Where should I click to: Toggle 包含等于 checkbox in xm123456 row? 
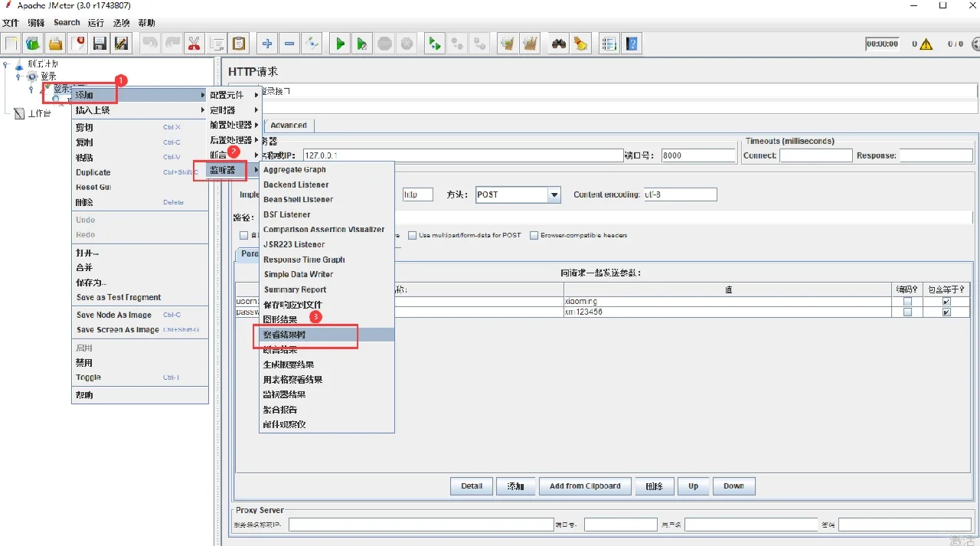[x=946, y=312]
